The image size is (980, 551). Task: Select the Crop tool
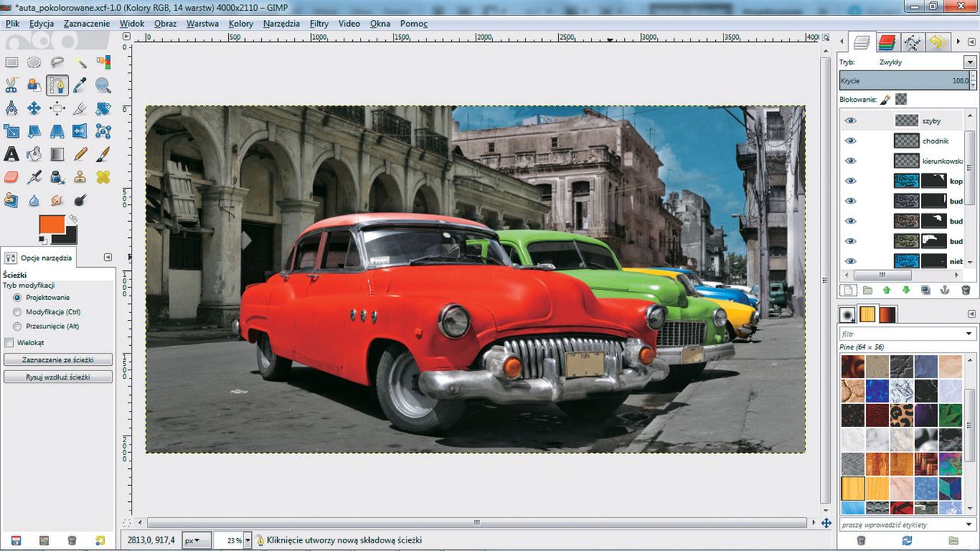80,108
